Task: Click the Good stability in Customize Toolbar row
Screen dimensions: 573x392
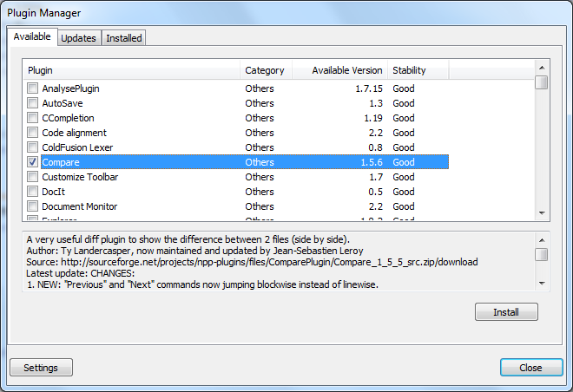Action: (404, 177)
